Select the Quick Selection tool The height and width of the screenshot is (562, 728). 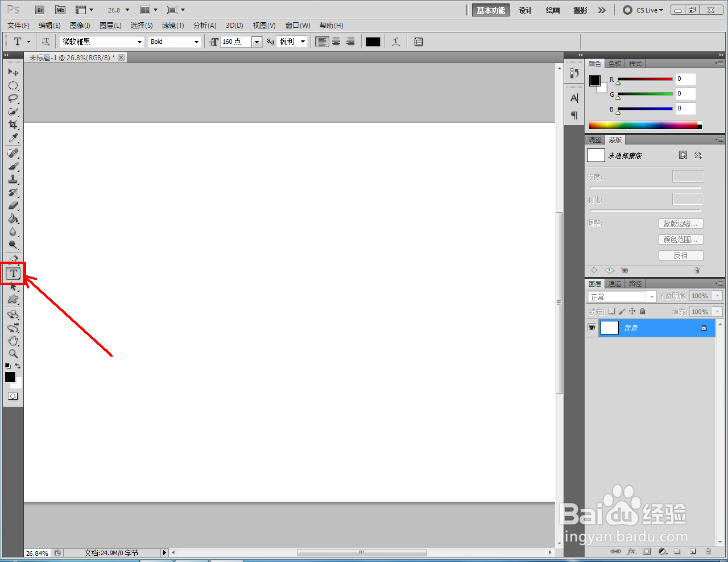(x=13, y=111)
